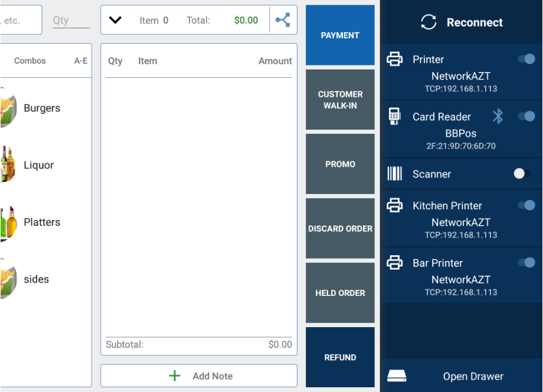Click the Card Reader terminal icon
The image size is (543, 392).
click(x=394, y=116)
